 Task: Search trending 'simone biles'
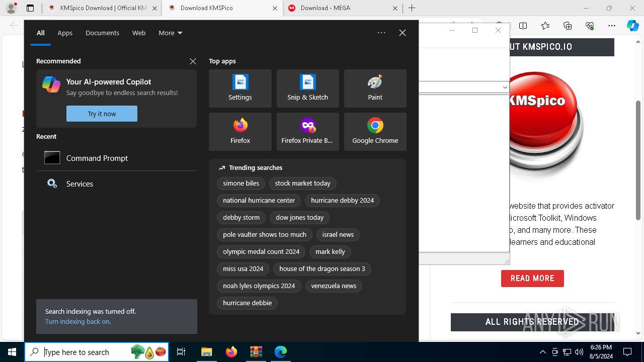[241, 184]
